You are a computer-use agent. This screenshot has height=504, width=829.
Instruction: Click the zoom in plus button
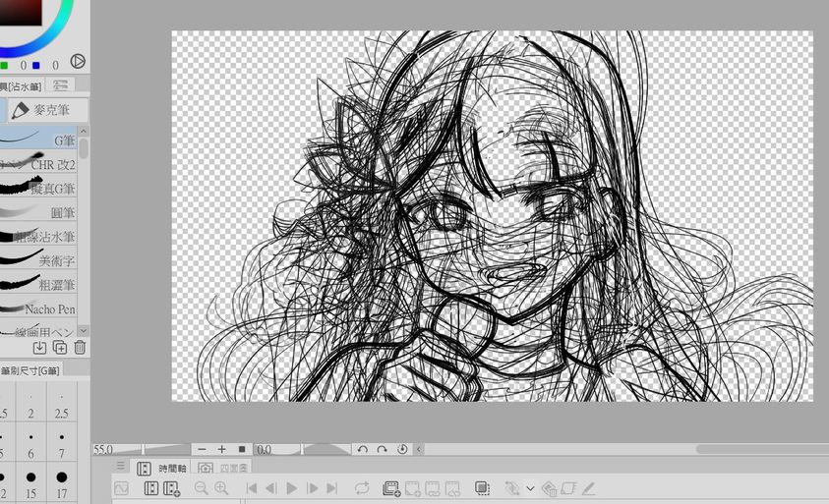coord(221,450)
